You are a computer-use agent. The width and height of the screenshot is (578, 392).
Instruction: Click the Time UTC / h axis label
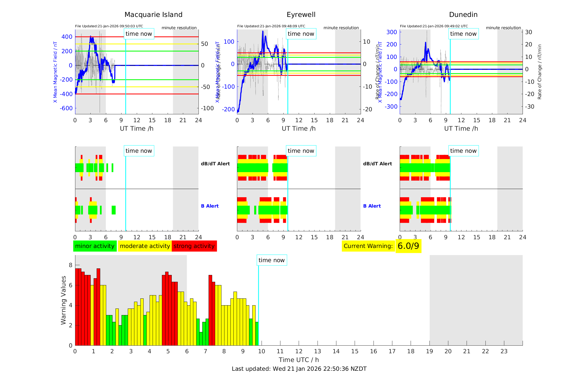[x=299, y=360]
